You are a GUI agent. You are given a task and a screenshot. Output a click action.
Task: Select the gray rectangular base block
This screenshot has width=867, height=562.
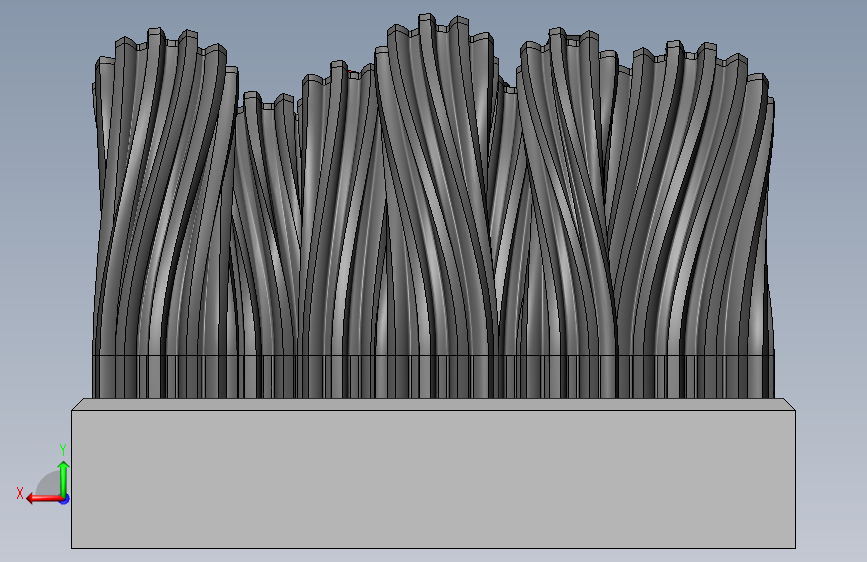coord(434,473)
